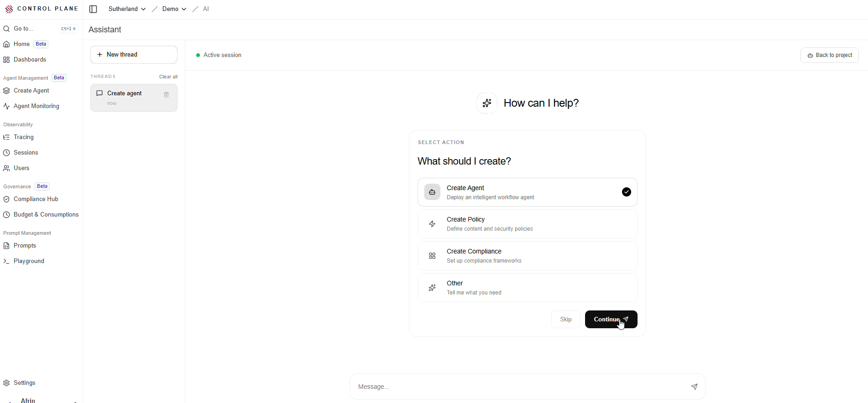The height and width of the screenshot is (403, 868).
Task: Open the Create agent thread
Action: (x=134, y=98)
